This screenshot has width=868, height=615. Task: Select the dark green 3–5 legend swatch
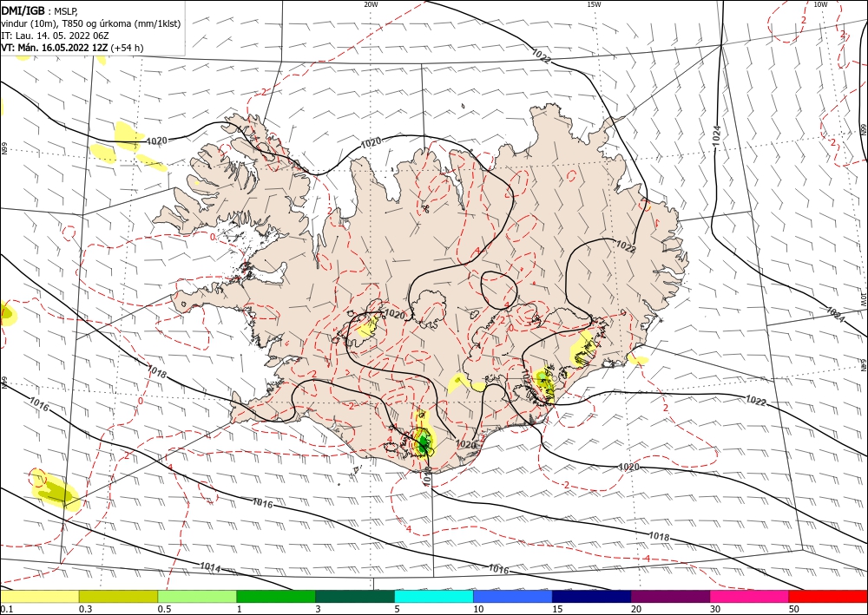point(355,596)
